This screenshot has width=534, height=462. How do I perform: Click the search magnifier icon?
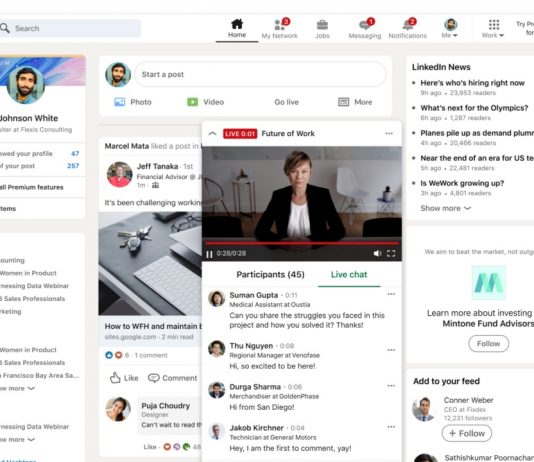tap(5, 28)
